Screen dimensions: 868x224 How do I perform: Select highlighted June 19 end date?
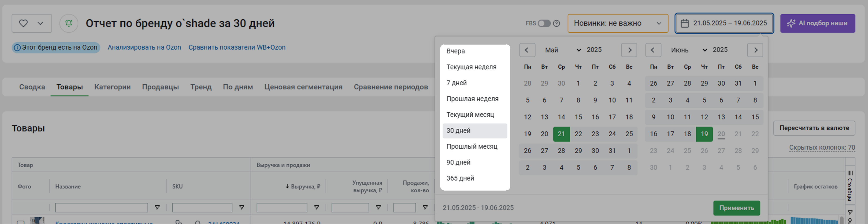[x=704, y=134]
